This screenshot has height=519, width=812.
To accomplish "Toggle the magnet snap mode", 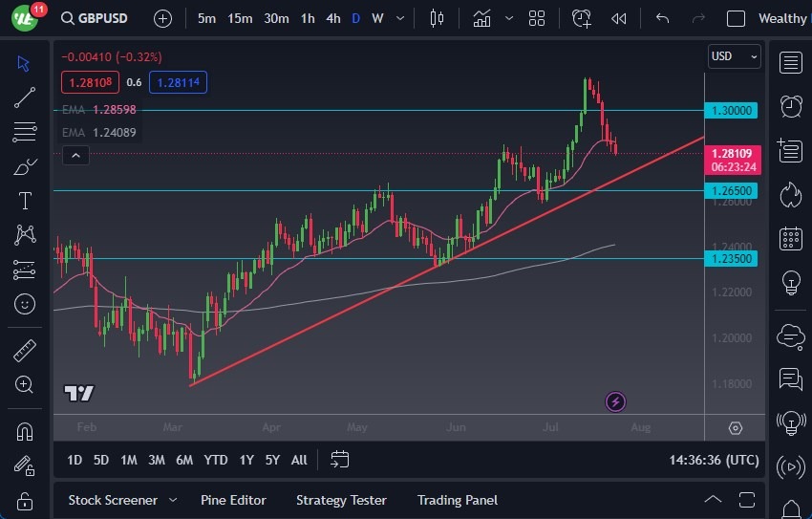I will (25, 431).
